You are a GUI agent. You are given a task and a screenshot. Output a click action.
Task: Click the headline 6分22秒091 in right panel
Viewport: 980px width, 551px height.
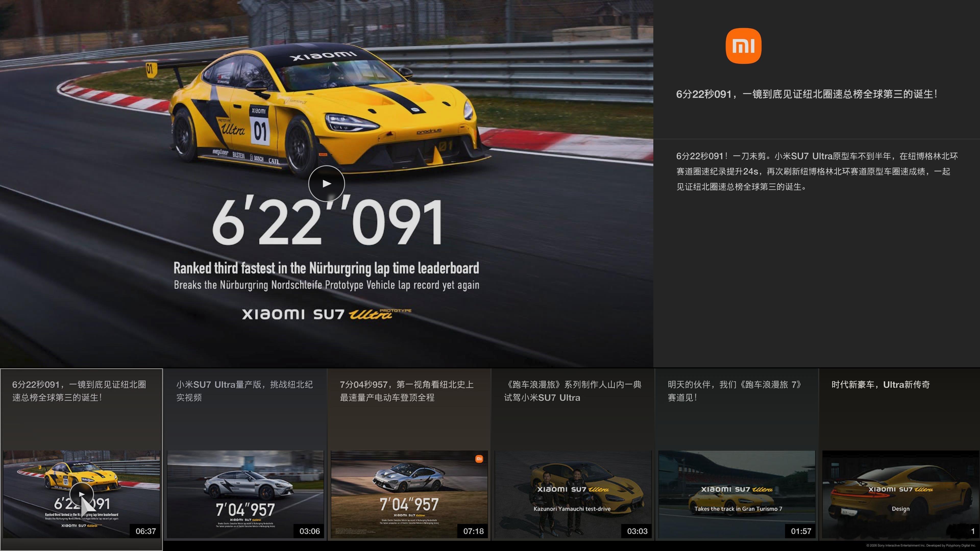click(x=806, y=94)
